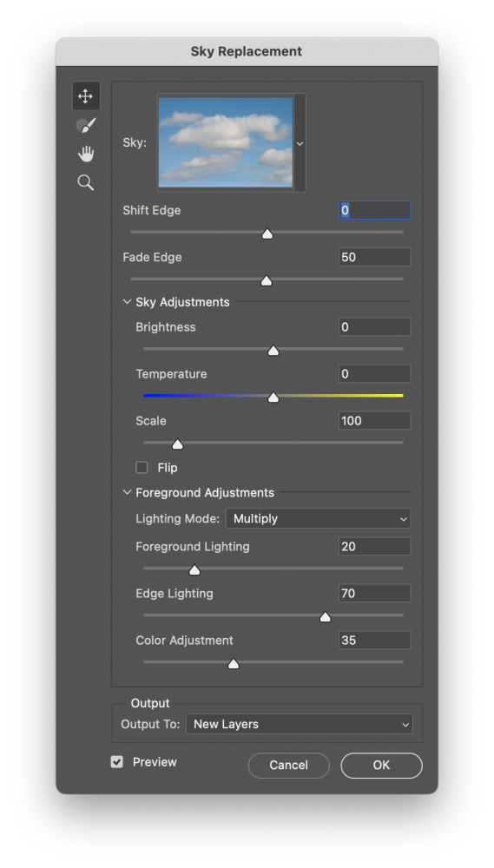Click the sky preview thumbnail
This screenshot has width=494, height=868.
226,143
